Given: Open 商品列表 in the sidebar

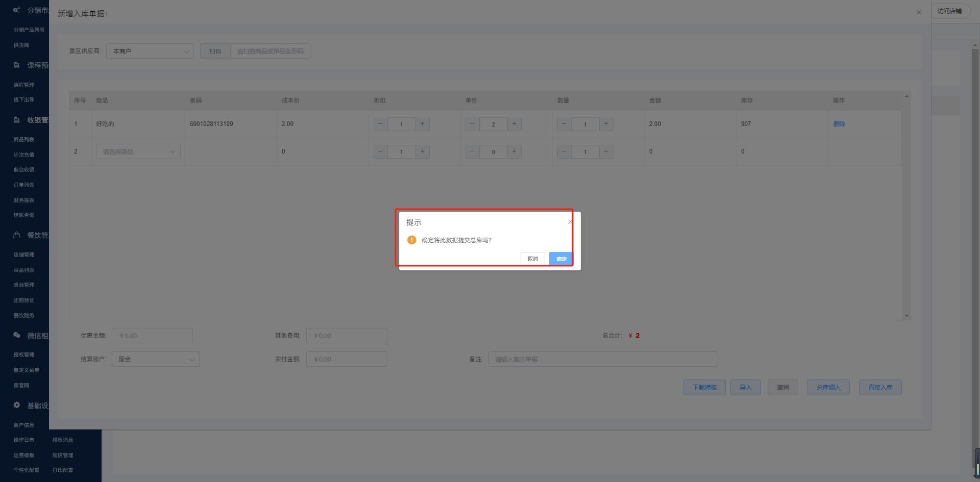Looking at the screenshot, I should click(x=24, y=140).
